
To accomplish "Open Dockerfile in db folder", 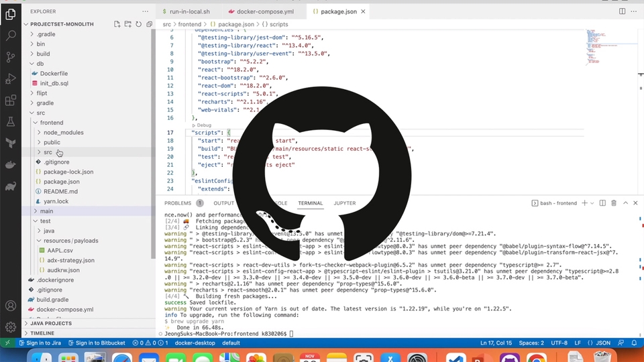I will [x=54, y=74].
